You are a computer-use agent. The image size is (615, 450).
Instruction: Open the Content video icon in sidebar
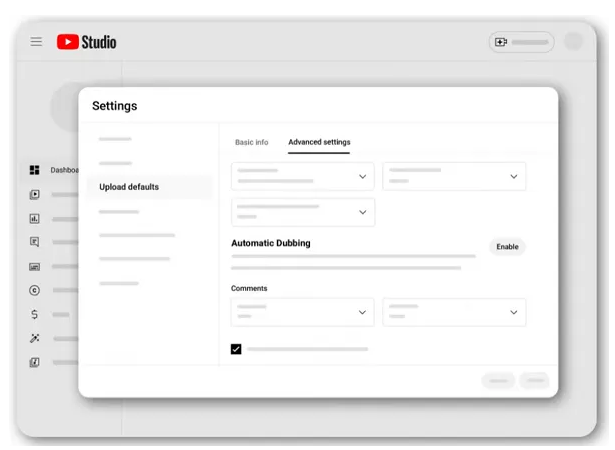(x=35, y=194)
